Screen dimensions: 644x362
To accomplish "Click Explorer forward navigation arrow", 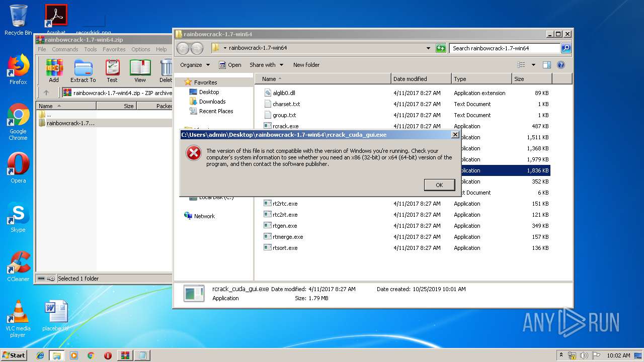I will pyautogui.click(x=197, y=48).
